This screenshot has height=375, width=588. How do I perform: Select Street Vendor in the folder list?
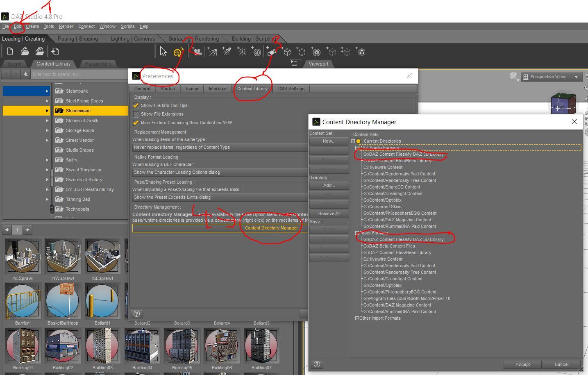(x=80, y=140)
